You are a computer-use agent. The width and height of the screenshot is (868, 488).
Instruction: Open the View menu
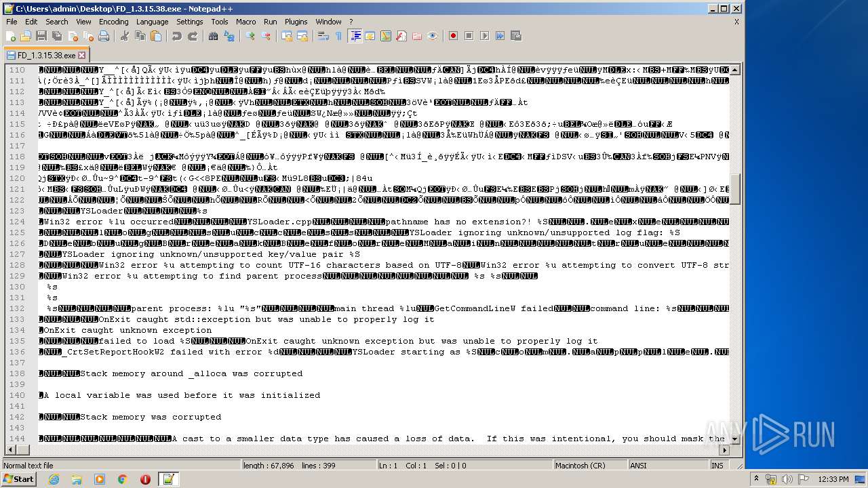(83, 22)
